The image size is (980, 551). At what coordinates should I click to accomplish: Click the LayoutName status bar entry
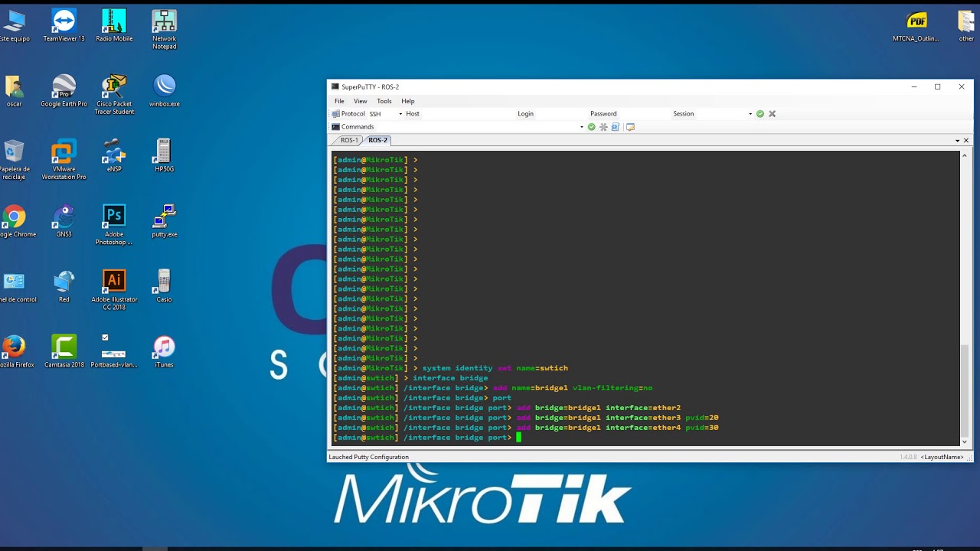[x=942, y=457]
